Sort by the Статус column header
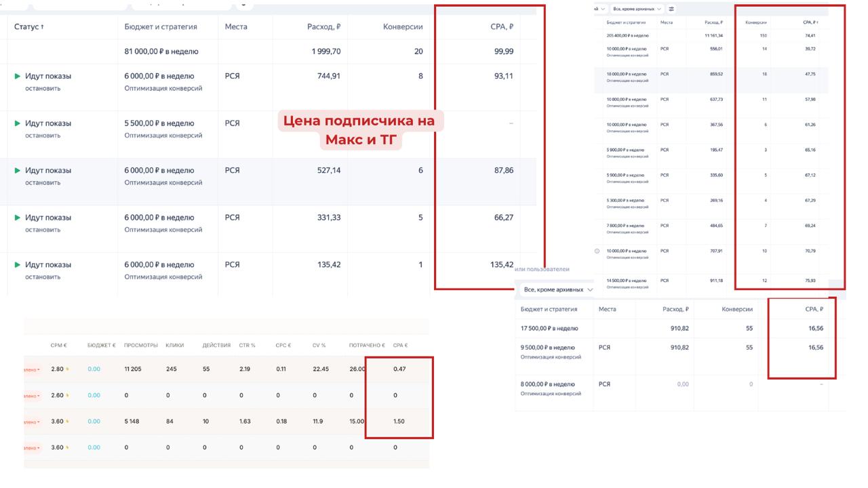Viewport: 868px width, 488px height. (29, 27)
